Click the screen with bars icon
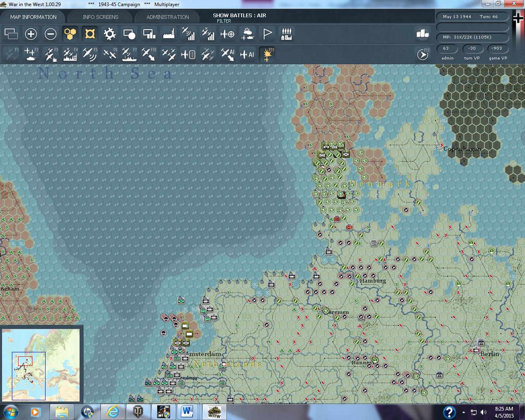525x420 pixels. coord(149,34)
